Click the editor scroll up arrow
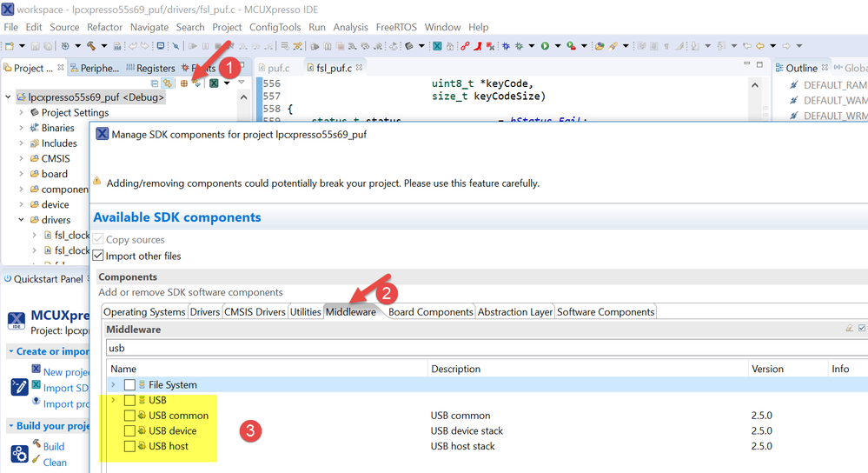 pos(754,84)
